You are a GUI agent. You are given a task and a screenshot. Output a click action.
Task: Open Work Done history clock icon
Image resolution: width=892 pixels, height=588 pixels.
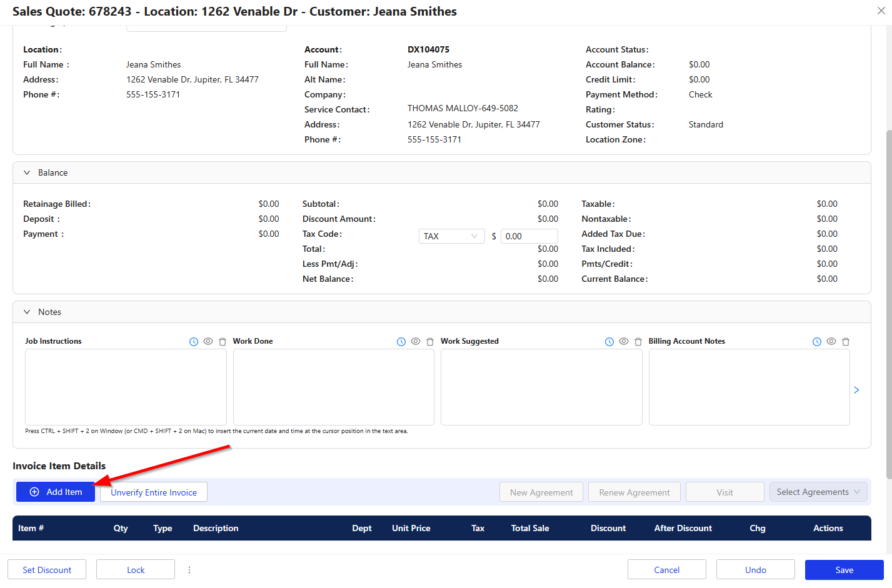(x=401, y=342)
